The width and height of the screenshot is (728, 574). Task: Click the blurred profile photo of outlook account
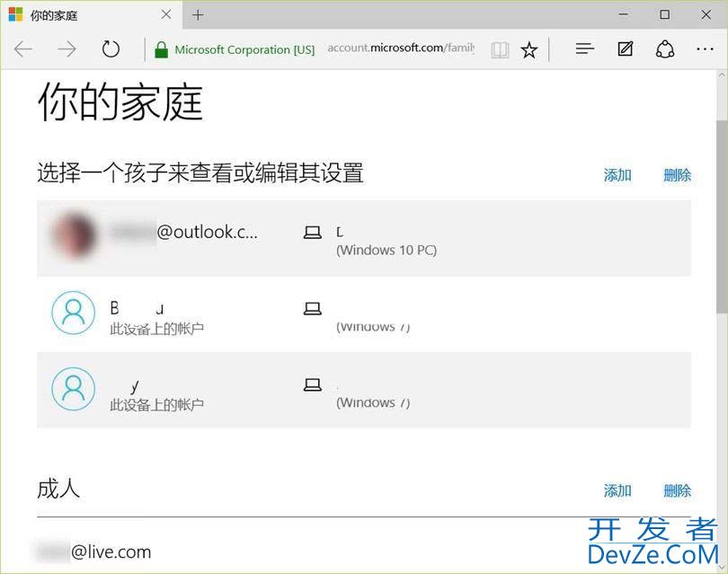(x=74, y=234)
